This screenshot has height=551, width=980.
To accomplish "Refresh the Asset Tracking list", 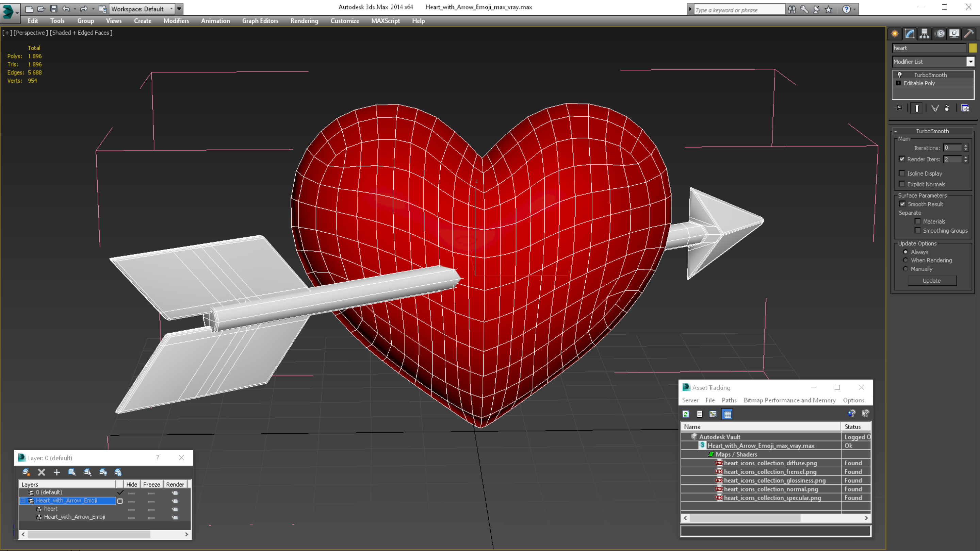I will [x=686, y=414].
